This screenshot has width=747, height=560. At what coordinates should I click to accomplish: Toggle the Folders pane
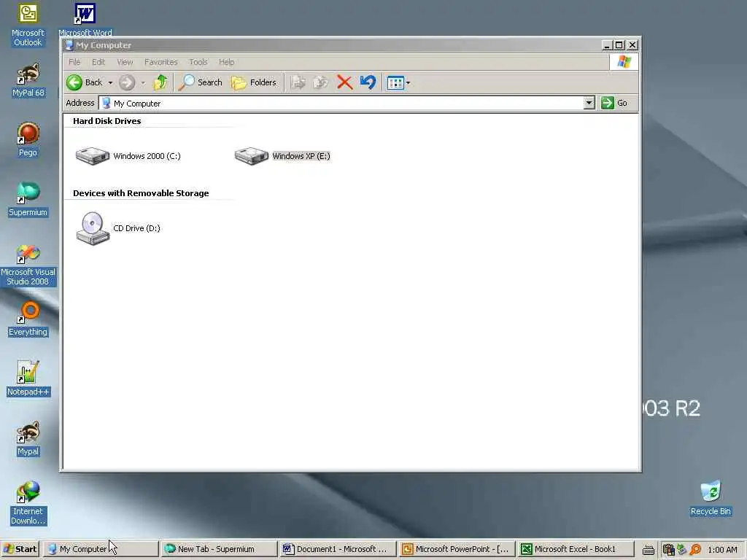(x=254, y=82)
